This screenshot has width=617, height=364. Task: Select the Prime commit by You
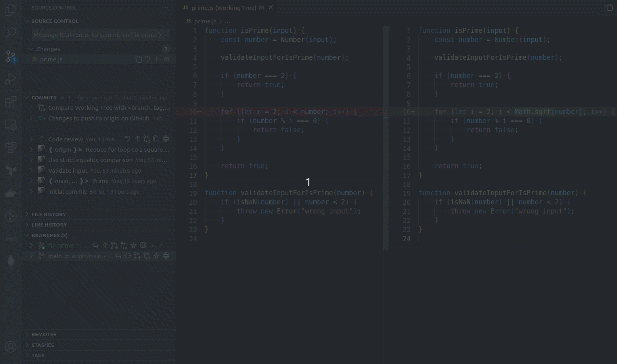coord(99,181)
